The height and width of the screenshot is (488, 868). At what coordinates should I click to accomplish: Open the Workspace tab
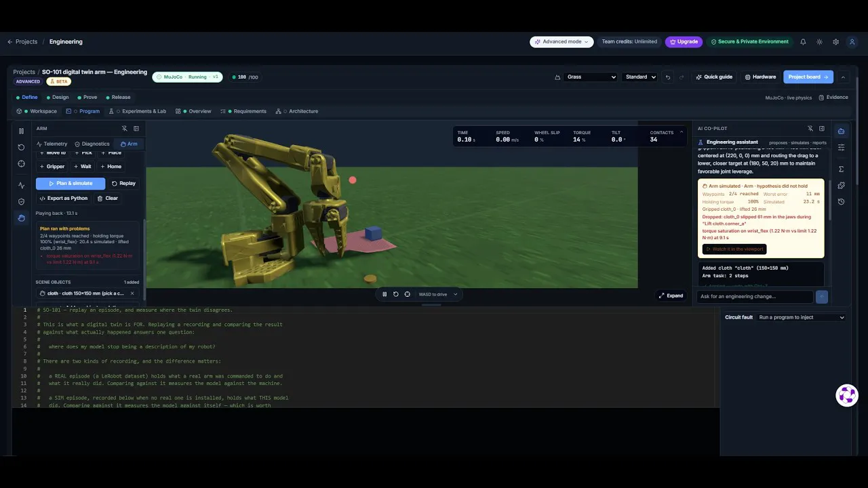[x=37, y=111]
